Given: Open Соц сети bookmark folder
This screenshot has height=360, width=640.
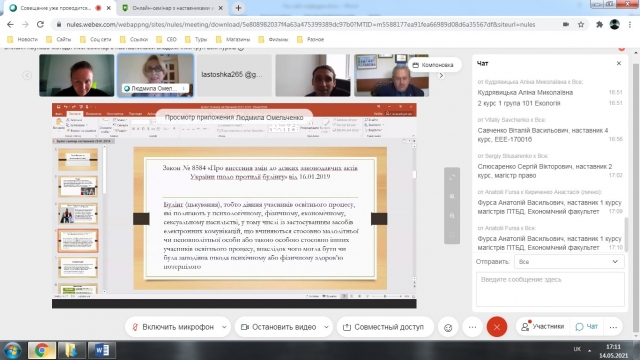Looking at the screenshot, I should coord(96,40).
